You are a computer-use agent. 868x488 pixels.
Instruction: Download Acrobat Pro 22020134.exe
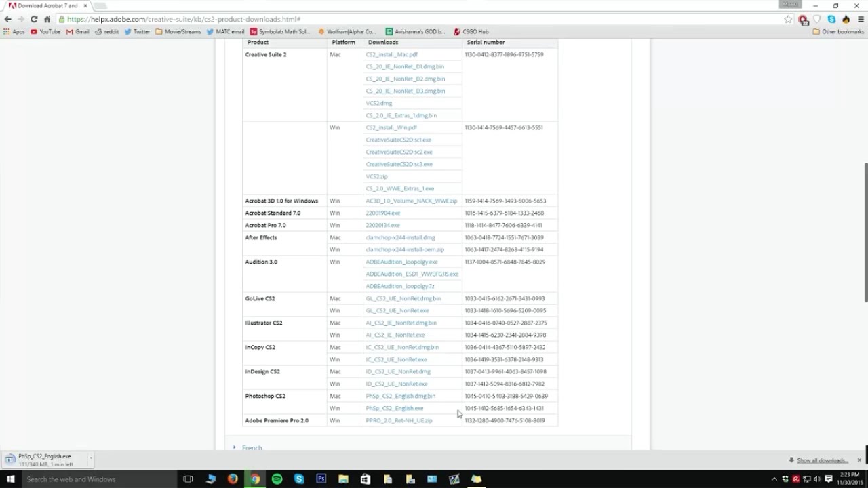pos(382,225)
